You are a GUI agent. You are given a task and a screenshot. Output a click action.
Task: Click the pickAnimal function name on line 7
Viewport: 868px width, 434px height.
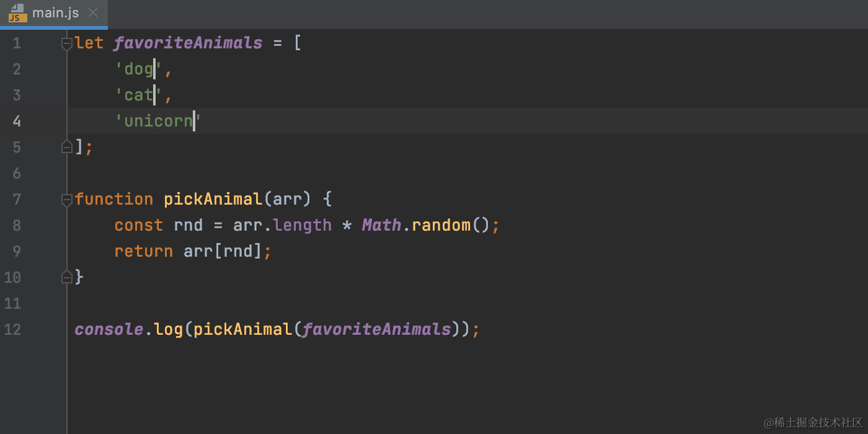pos(213,198)
